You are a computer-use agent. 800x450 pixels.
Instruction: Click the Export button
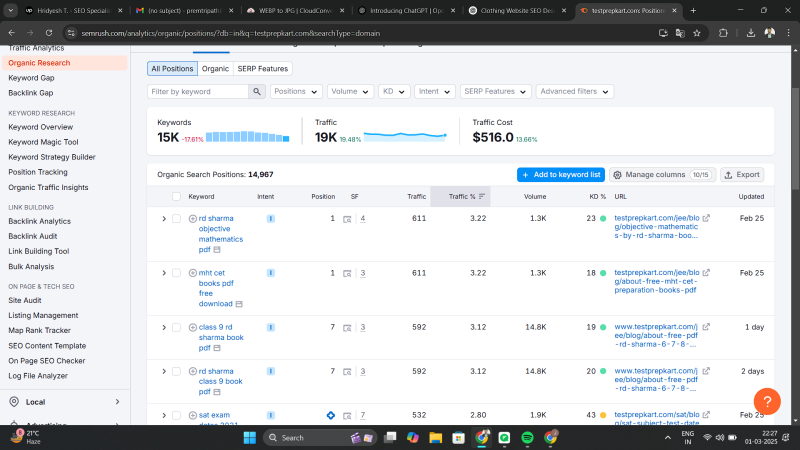click(742, 174)
